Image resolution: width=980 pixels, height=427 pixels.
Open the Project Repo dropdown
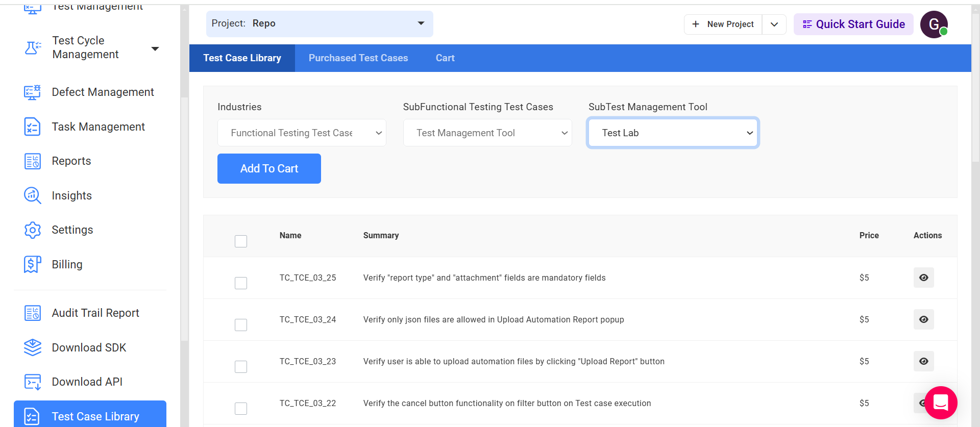click(320, 24)
